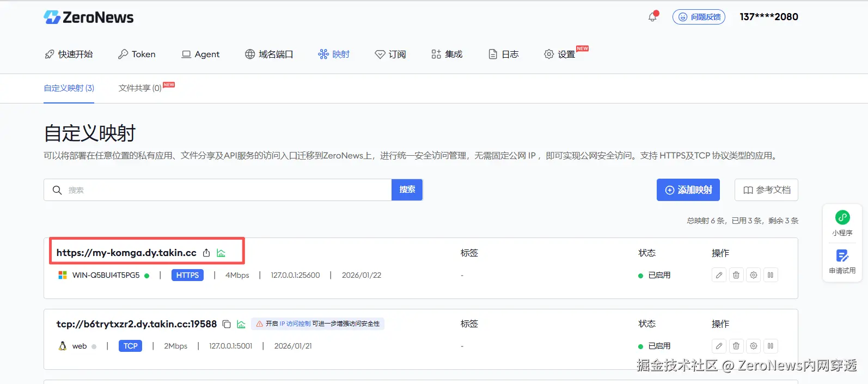
Task: Open traffic chart icon for my-komga mapping
Action: click(221, 253)
